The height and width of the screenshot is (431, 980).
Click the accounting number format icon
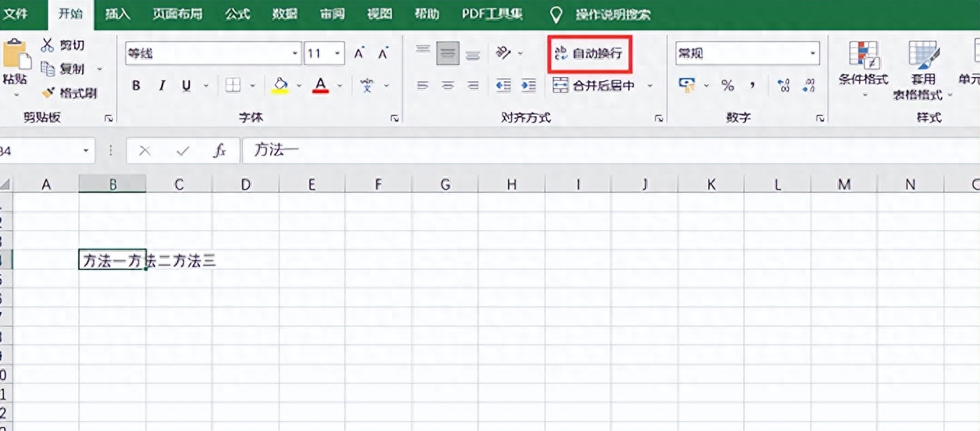click(x=687, y=85)
